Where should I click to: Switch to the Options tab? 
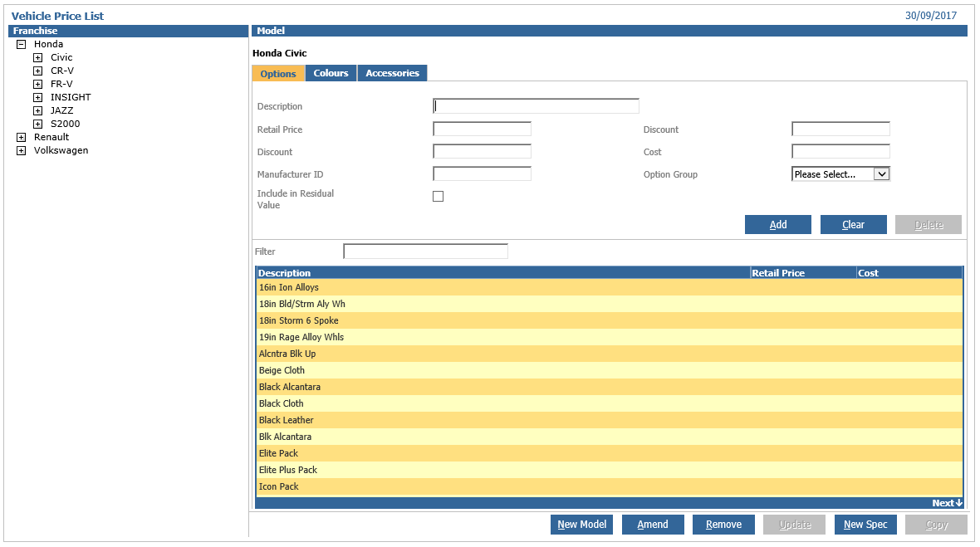tap(278, 74)
